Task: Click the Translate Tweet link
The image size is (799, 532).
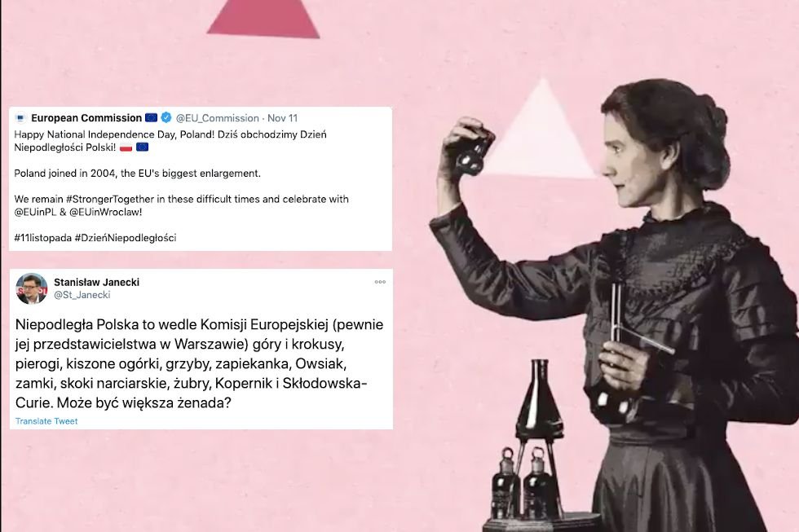Action: tap(46, 421)
